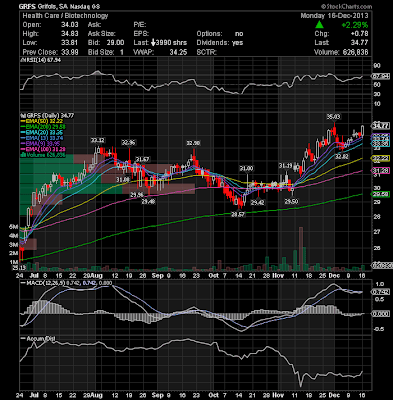Click the Chg value +0.78
The width and height of the screenshot is (393, 400).
pyautogui.click(x=360, y=34)
